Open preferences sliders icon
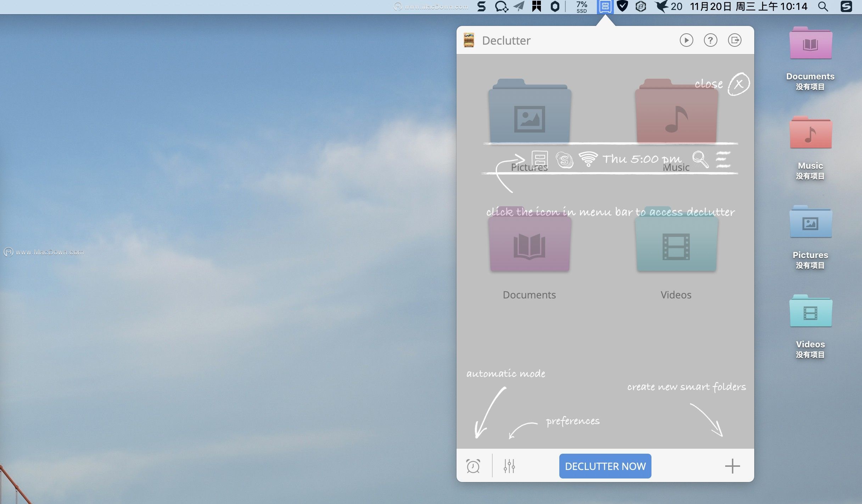This screenshot has width=862, height=504. click(509, 466)
